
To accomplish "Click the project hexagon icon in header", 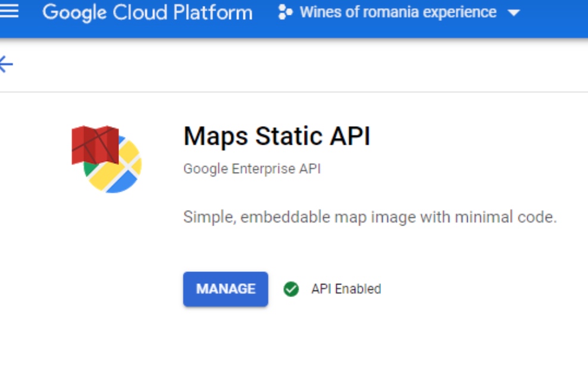I will (x=285, y=12).
